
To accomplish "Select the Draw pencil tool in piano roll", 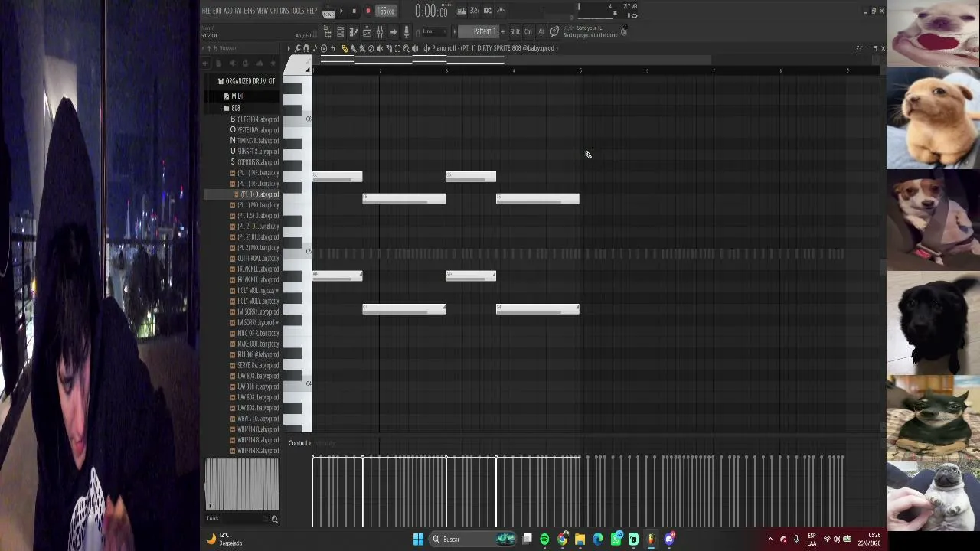I will [x=345, y=48].
